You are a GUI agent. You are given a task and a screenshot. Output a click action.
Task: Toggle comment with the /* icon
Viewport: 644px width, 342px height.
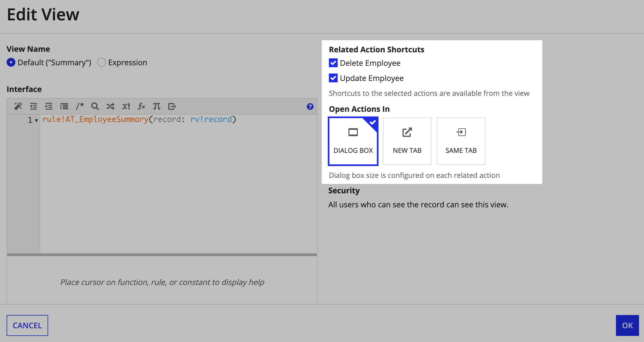(80, 106)
